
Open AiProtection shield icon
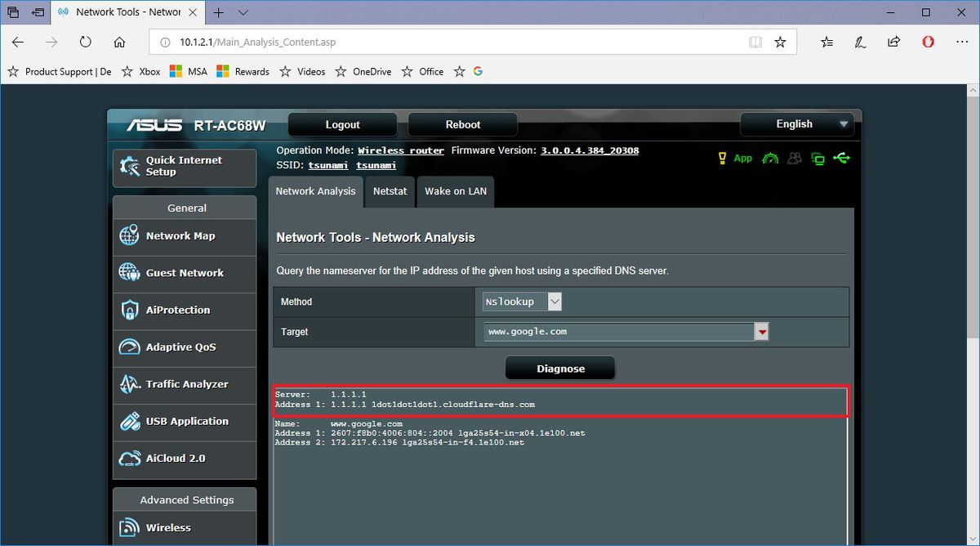pyautogui.click(x=129, y=311)
